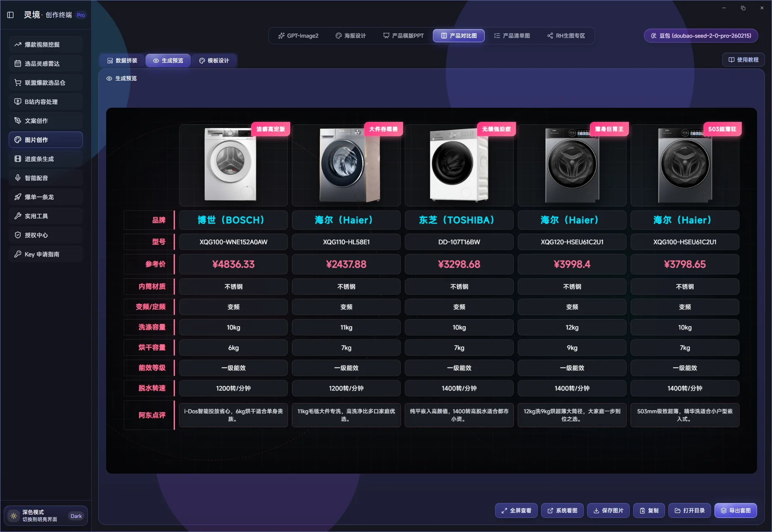The width and height of the screenshot is (772, 532).
Task: Select the 生成预览 sub-tab
Action: pyautogui.click(x=168, y=60)
